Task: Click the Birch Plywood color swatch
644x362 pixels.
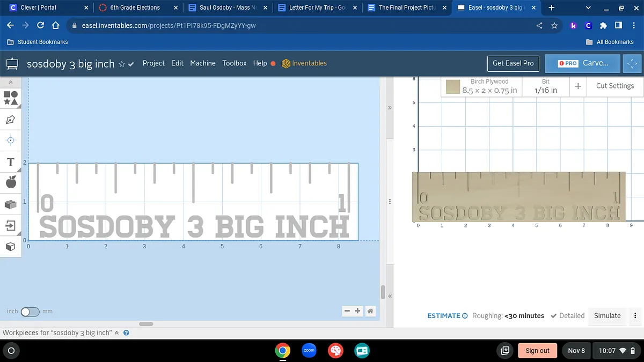Action: [x=453, y=87]
